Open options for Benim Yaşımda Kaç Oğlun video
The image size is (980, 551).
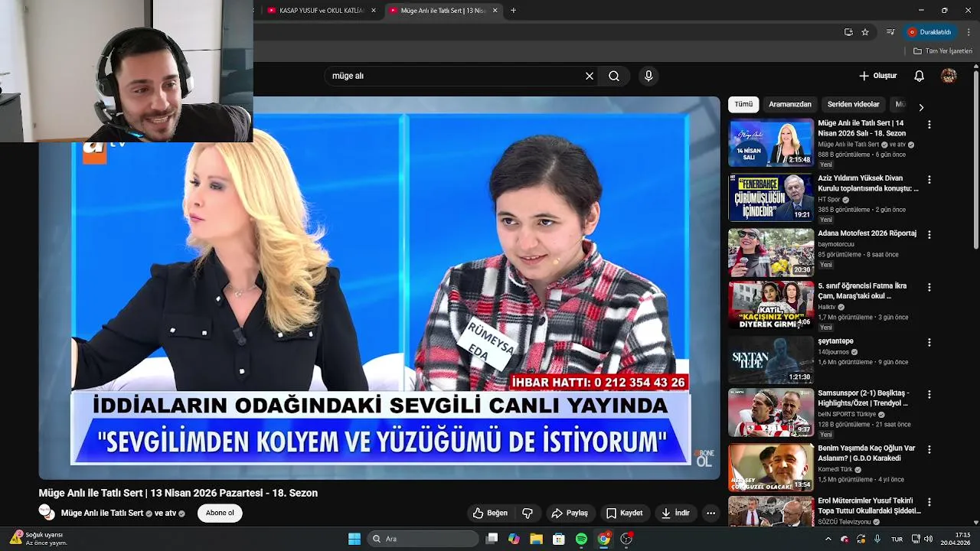point(929,449)
